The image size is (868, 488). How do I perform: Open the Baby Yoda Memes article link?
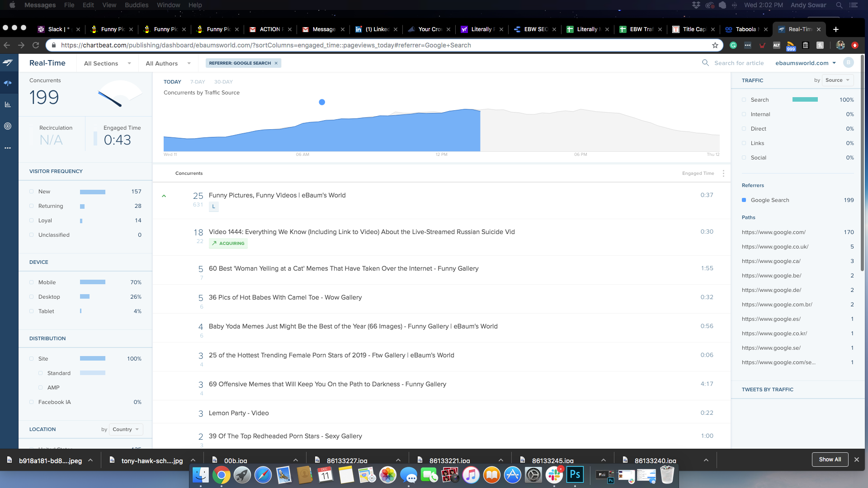click(353, 326)
